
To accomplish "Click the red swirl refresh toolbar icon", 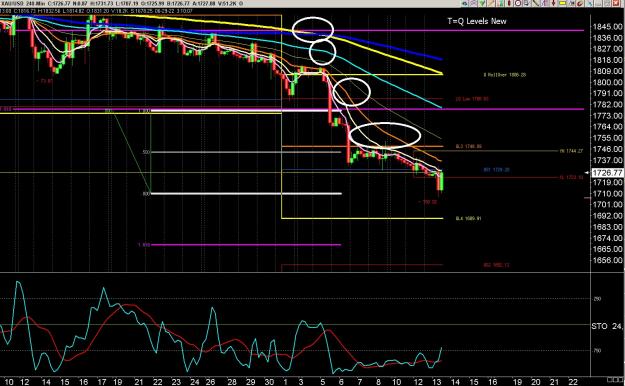I will pos(580,3).
